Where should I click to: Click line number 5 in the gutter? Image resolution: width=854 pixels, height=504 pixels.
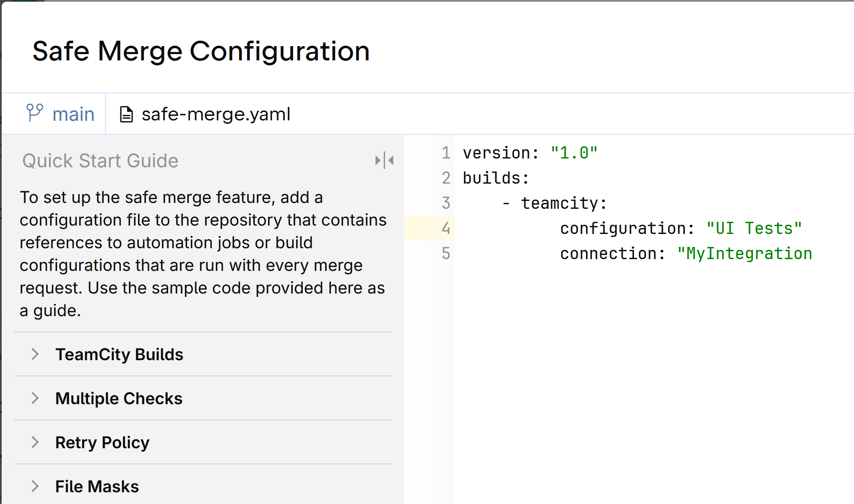445,254
